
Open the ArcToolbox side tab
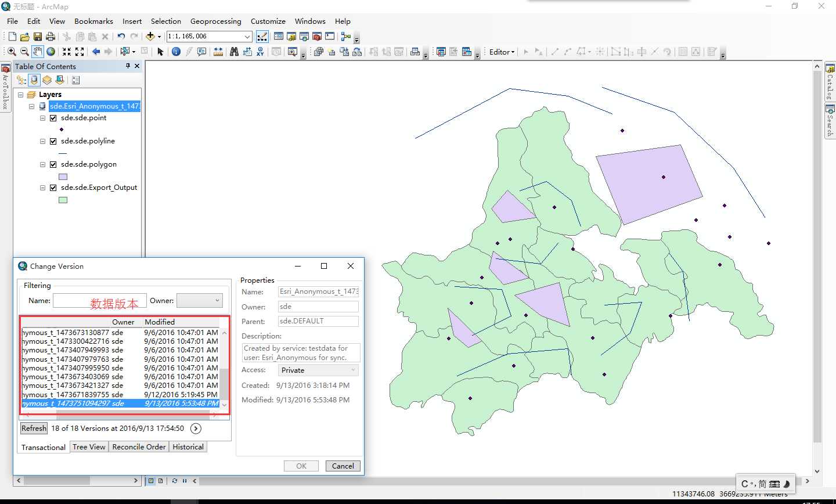click(x=5, y=88)
